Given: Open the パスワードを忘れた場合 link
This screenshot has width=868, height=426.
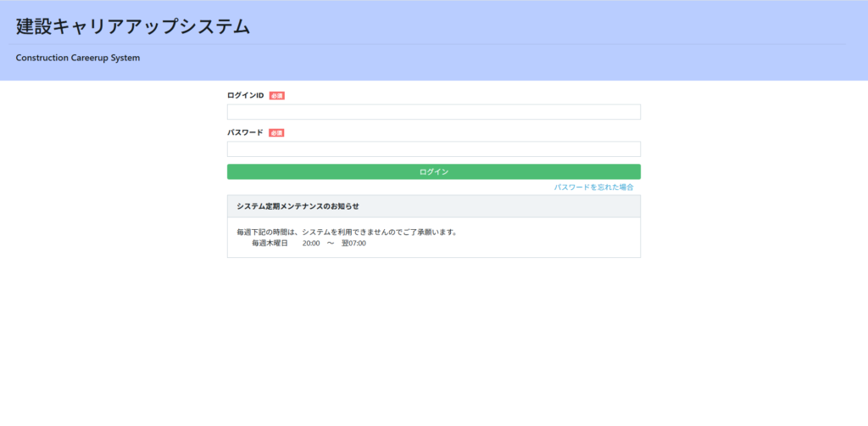Looking at the screenshot, I should point(593,187).
